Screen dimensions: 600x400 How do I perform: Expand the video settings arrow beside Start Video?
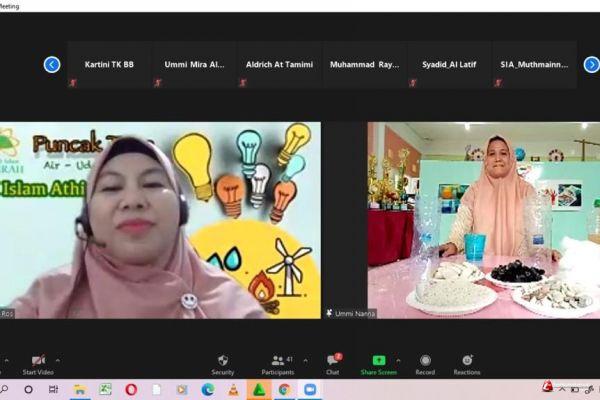[x=57, y=360]
